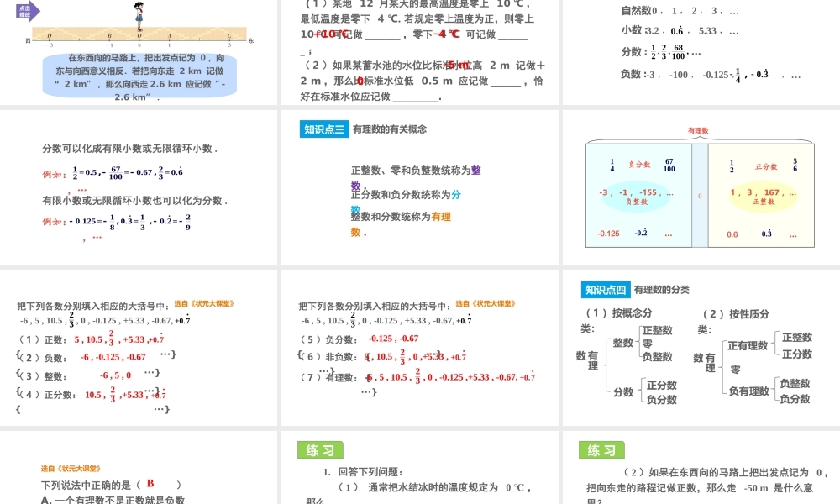Screen dimensions: 840x504
Task: Click the answer row (5) 负分数
Action: click(x=359, y=339)
